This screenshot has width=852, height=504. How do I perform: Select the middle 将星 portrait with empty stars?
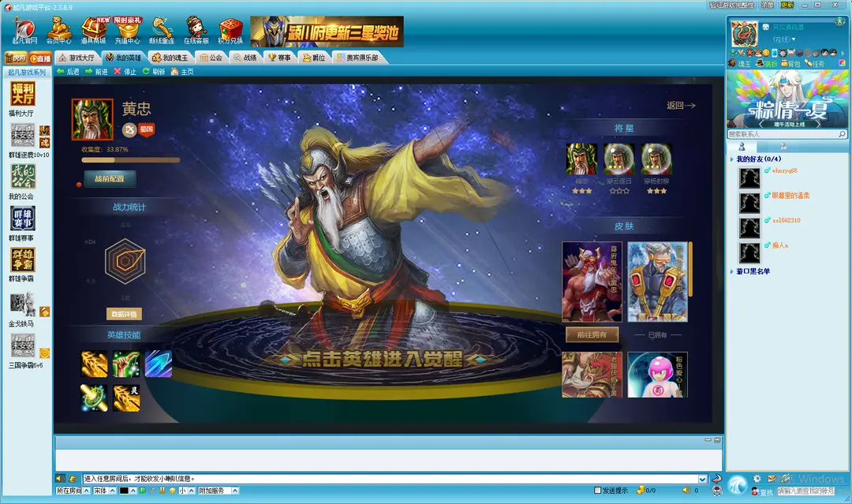coord(619,159)
